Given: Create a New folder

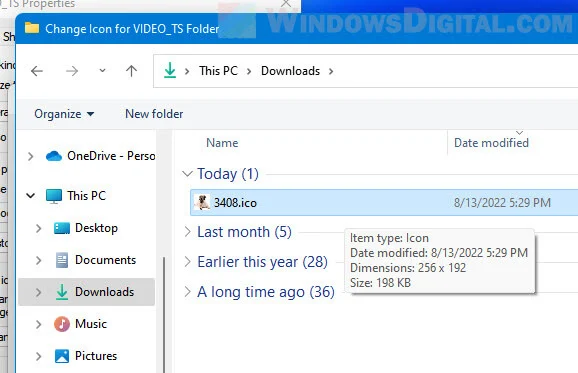Looking at the screenshot, I should (154, 114).
